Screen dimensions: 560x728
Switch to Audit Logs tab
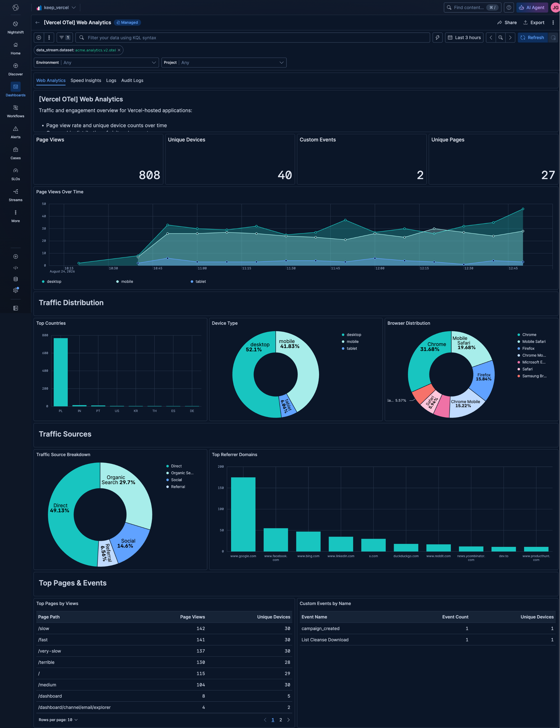point(132,80)
